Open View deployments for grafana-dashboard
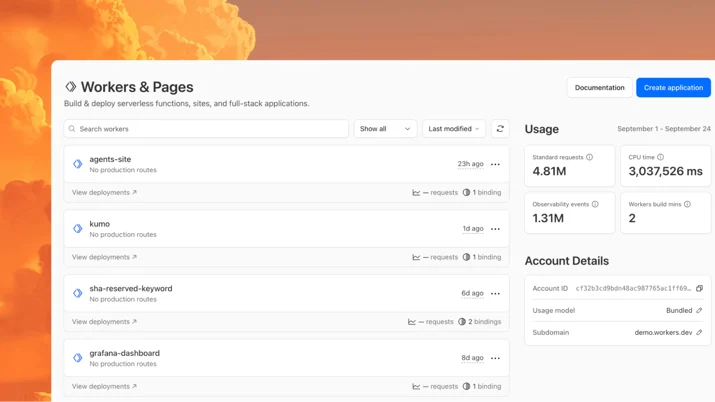715x402 pixels. pos(104,387)
